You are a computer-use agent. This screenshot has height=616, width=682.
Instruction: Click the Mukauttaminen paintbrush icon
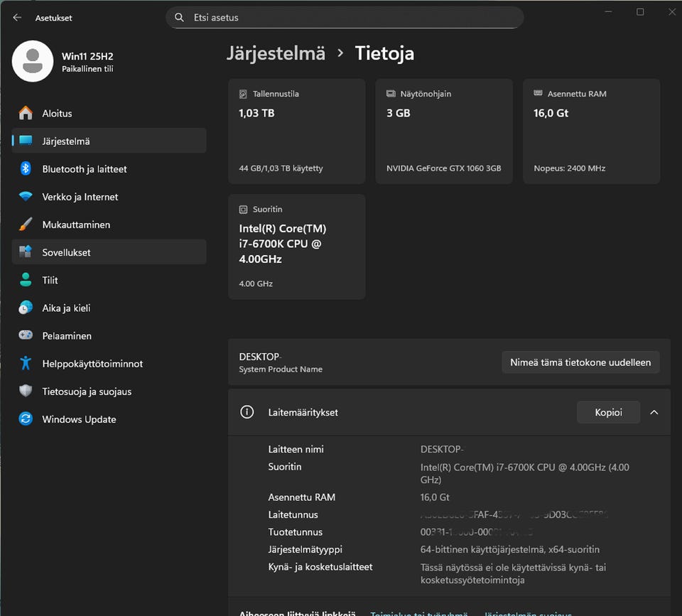(26, 225)
